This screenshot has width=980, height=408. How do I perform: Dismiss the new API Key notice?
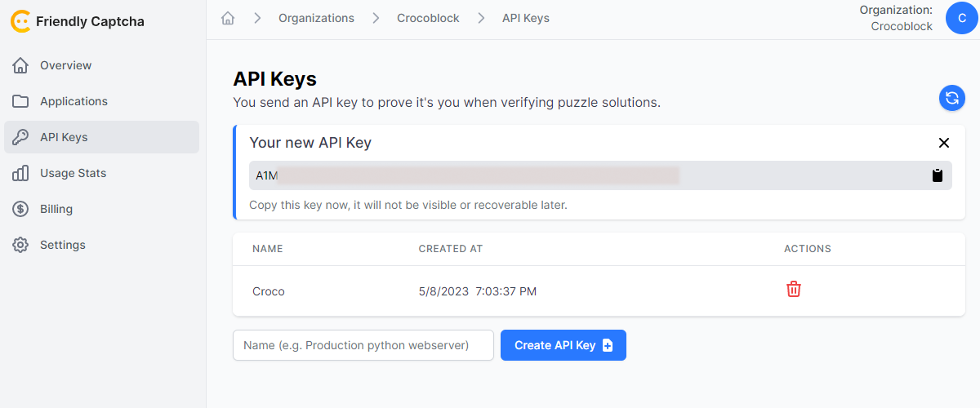tap(944, 143)
